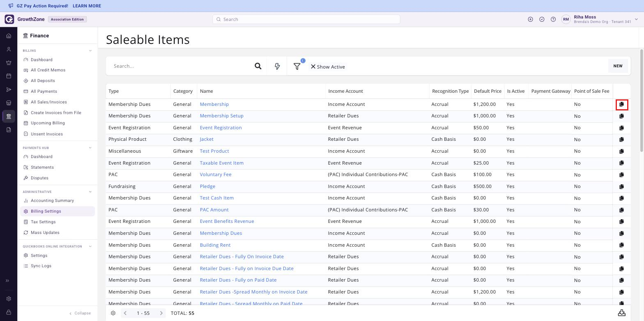The image size is (644, 321).
Task: Click LEARN MORE in the banner
Action: pos(87,6)
